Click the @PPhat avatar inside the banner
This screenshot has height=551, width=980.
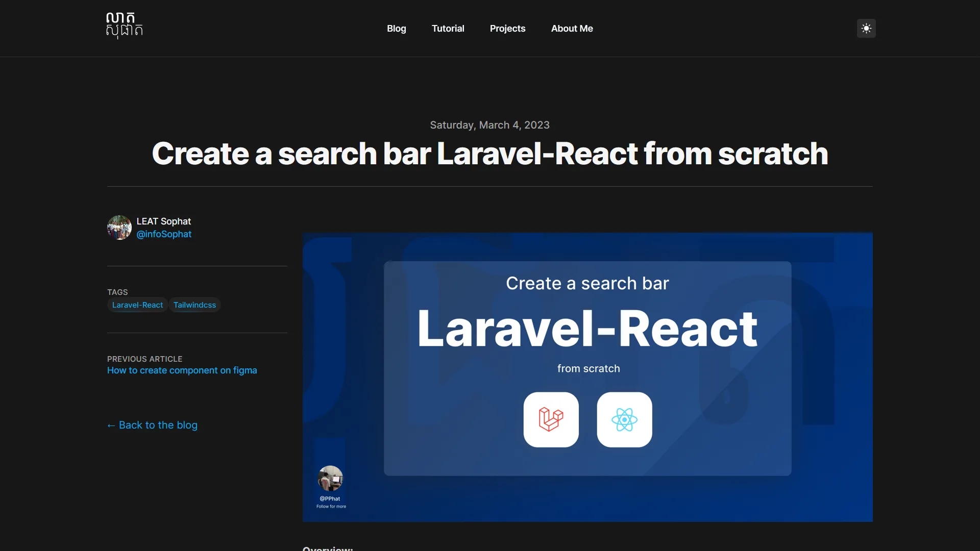(330, 479)
